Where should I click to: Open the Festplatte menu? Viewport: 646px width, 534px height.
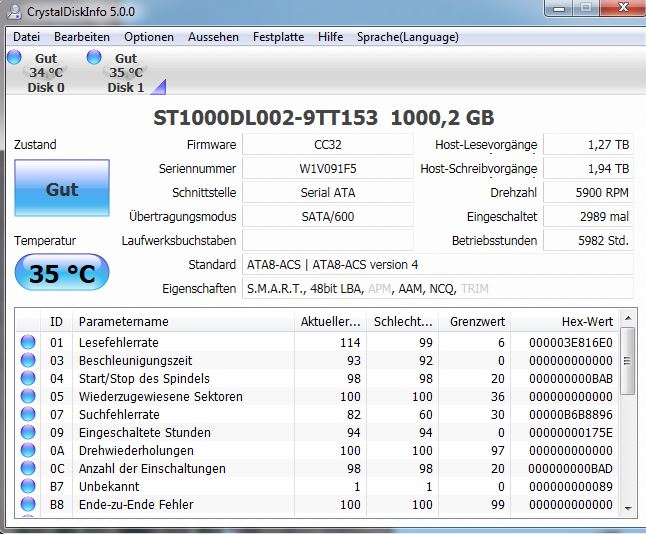(279, 37)
